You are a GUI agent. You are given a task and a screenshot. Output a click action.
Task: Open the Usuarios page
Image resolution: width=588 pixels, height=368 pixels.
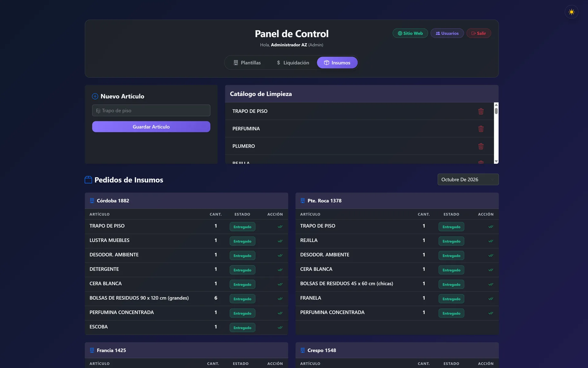[x=447, y=33]
